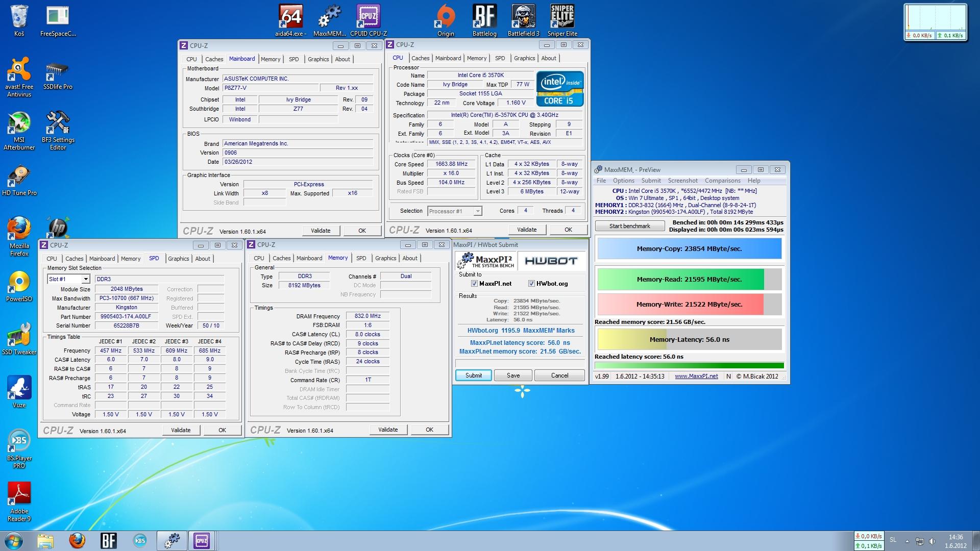
Task: Click OK in CPU-Z Memory window
Action: tap(429, 430)
